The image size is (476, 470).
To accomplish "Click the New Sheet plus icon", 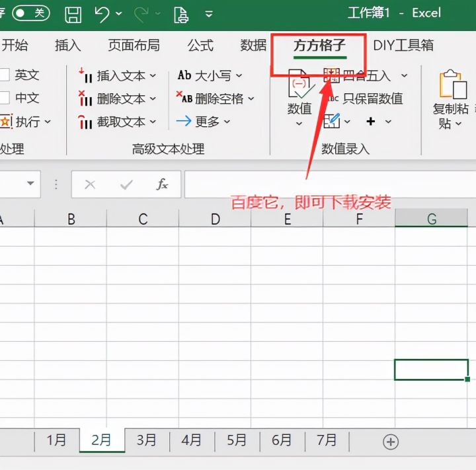I will click(x=391, y=442).
